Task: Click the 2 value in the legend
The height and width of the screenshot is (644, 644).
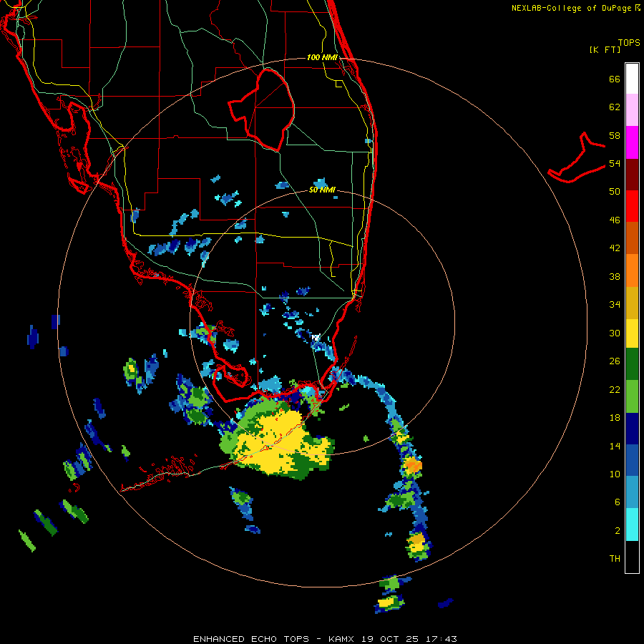Action: [x=618, y=531]
